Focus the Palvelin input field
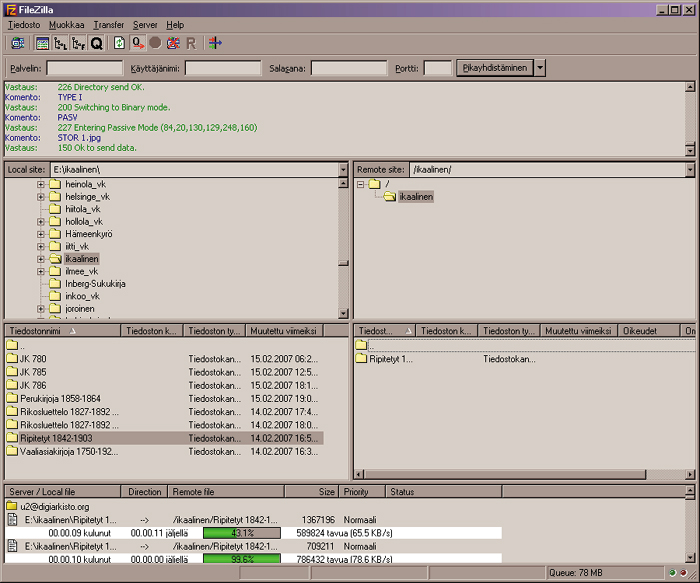Image resolution: width=700 pixels, height=583 pixels. [84, 68]
